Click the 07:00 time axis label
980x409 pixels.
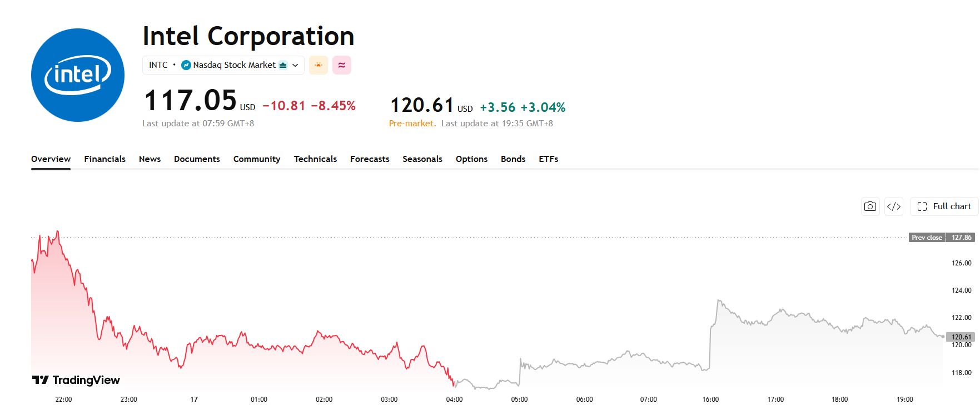point(649,400)
